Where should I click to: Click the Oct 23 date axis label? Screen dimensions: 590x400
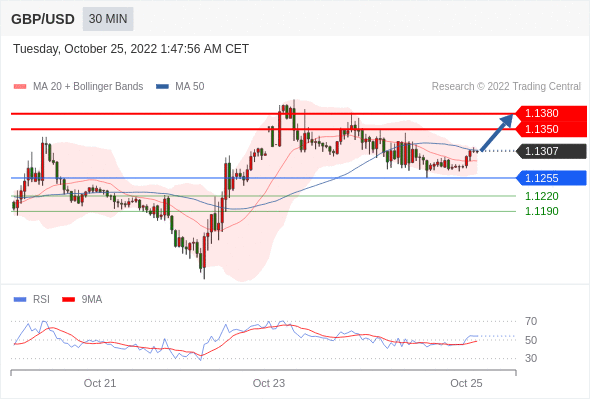(x=269, y=383)
